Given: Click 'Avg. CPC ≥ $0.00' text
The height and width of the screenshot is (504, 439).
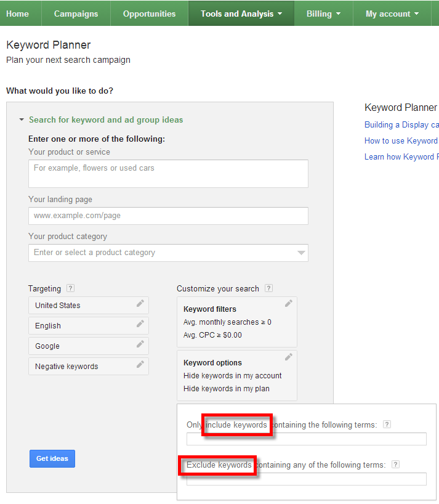Looking at the screenshot, I should (212, 335).
